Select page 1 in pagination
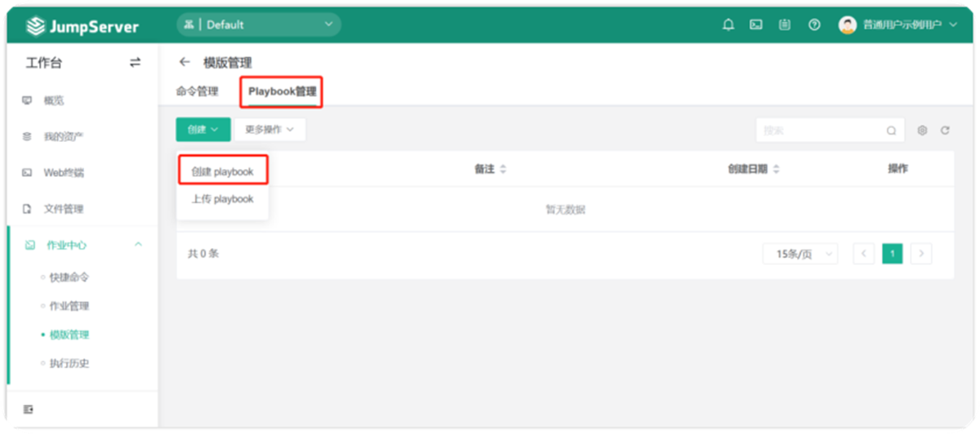Screen dimensions: 980x434 tap(893, 254)
